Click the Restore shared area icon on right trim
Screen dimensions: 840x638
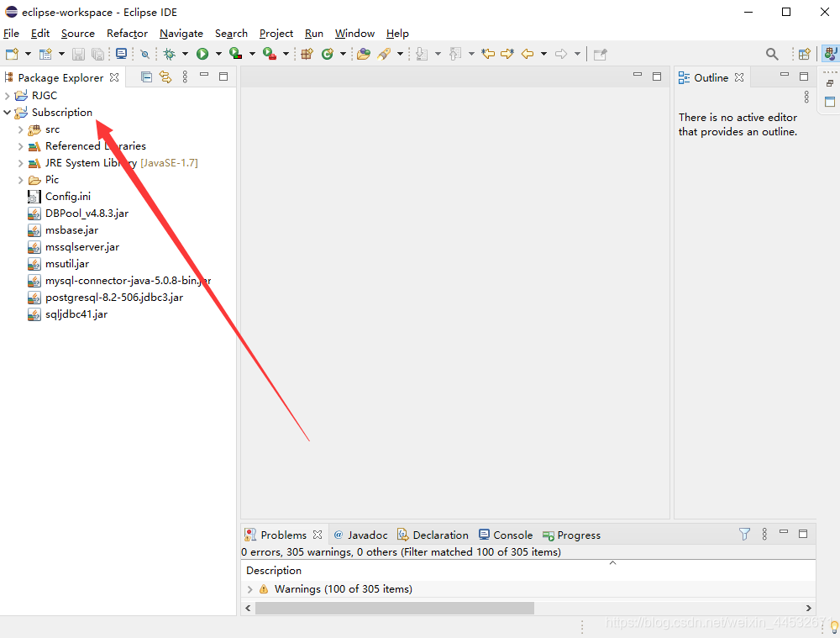[830, 83]
